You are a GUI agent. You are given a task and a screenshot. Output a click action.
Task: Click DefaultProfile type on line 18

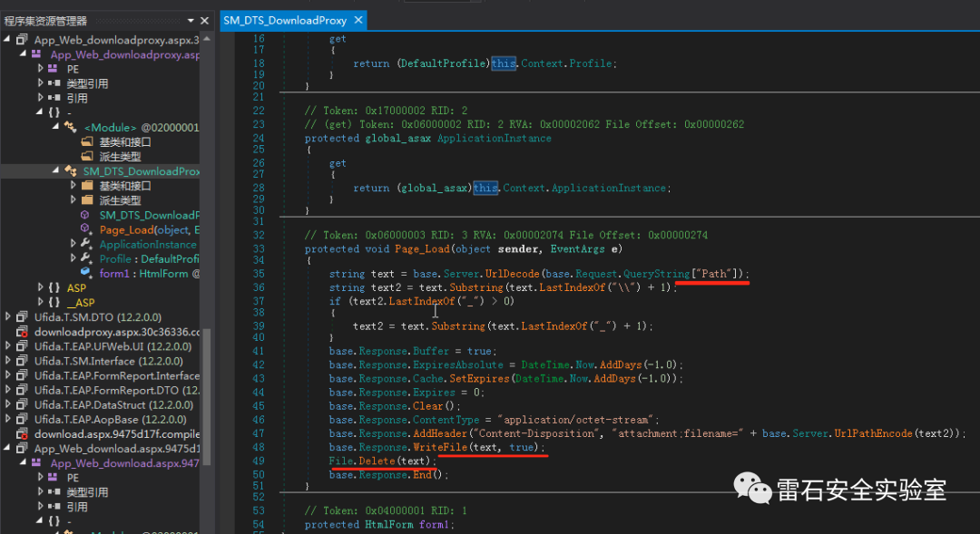[x=443, y=63]
